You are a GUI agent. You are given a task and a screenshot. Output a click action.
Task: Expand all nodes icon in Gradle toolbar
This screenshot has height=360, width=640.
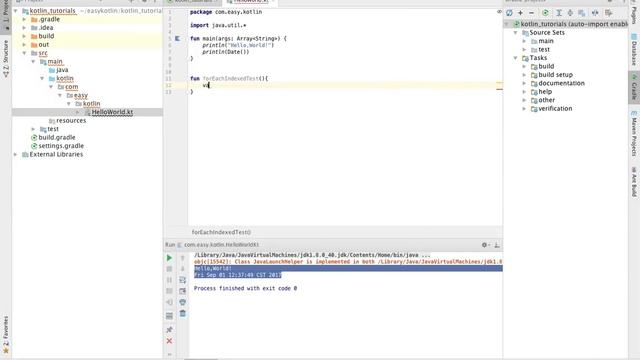coord(559,13)
